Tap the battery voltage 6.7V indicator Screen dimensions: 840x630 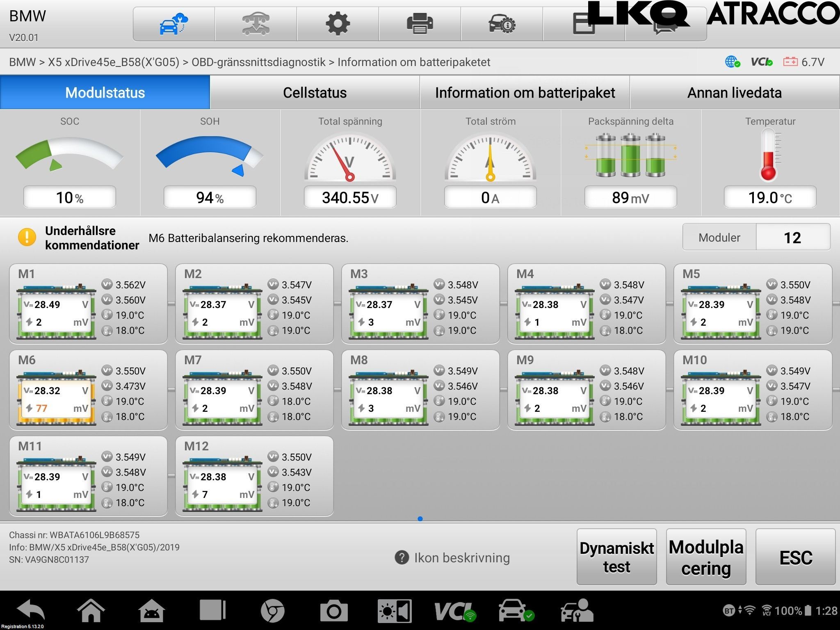coord(804,62)
